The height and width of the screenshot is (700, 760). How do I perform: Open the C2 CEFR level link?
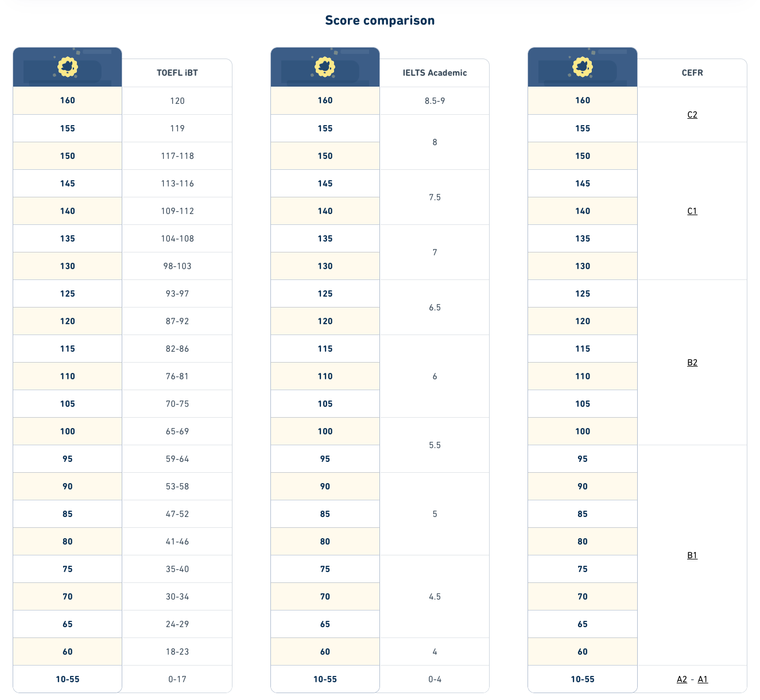point(692,115)
